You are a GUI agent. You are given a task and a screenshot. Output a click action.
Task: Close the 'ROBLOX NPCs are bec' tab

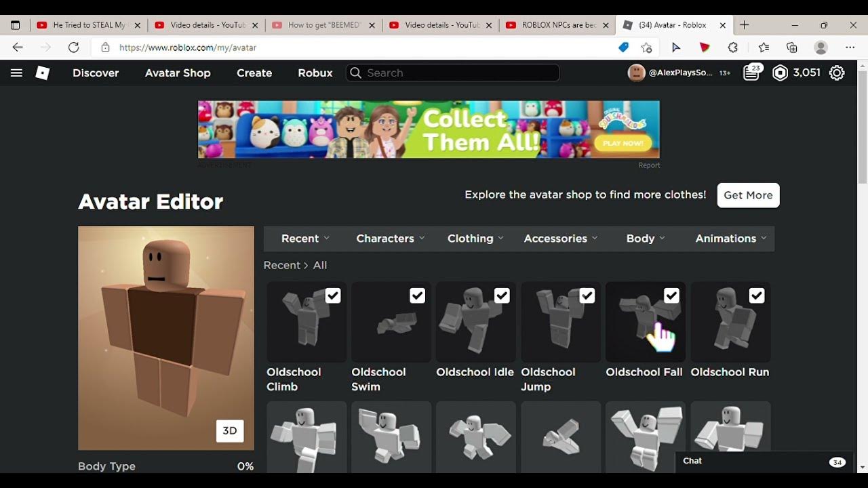[x=606, y=25]
